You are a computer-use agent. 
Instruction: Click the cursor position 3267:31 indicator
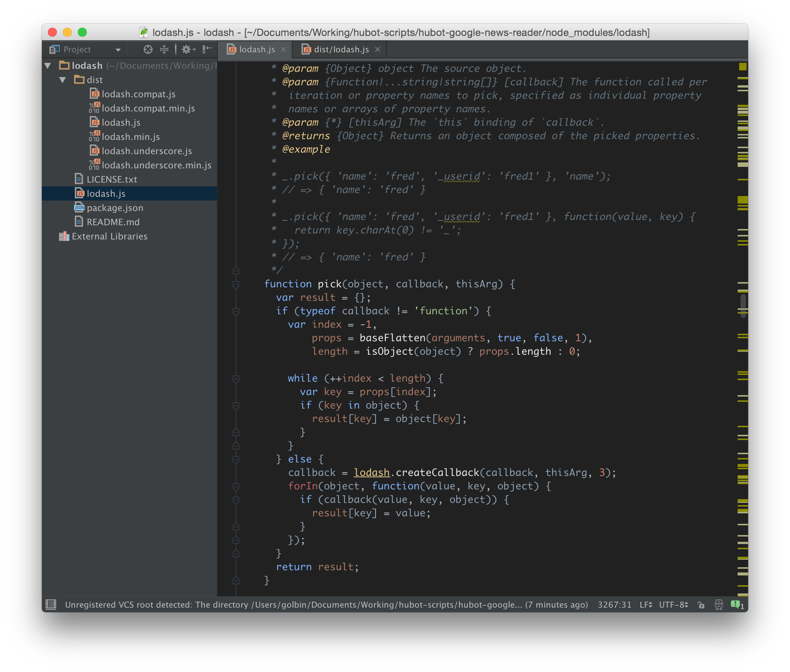pyautogui.click(x=615, y=605)
